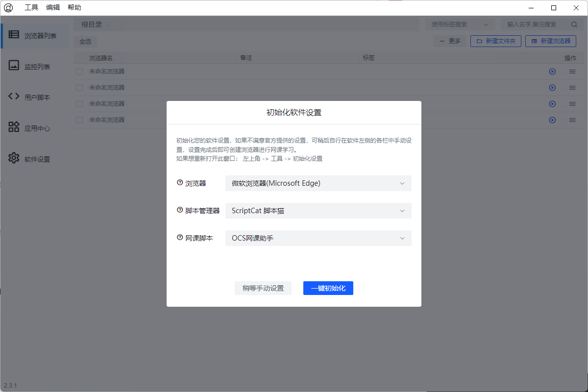Tick the checkbox of first 未命名浏览器 row
The image size is (588, 392).
79,72
